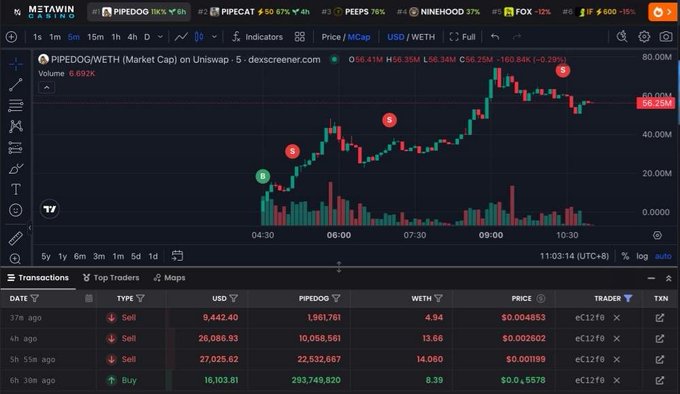Open the layout grid selector
The height and width of the screenshot is (394, 680).
pyautogui.click(x=300, y=37)
